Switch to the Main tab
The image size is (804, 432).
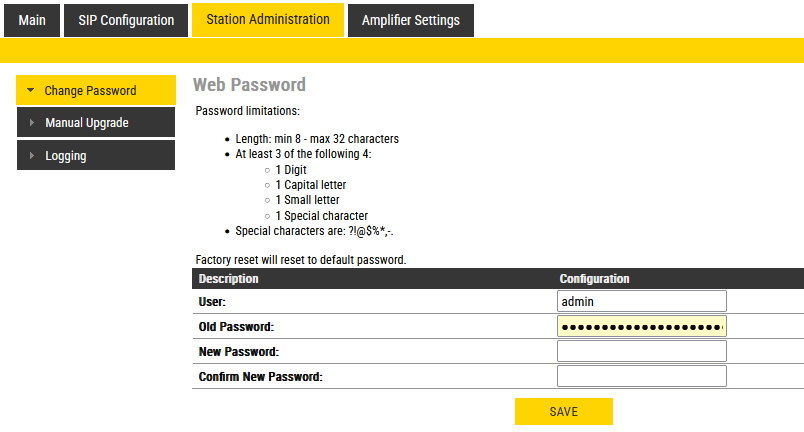coord(32,20)
